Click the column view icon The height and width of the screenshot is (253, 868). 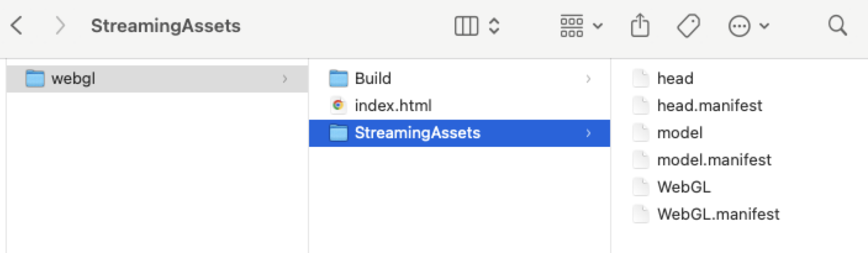(x=466, y=26)
